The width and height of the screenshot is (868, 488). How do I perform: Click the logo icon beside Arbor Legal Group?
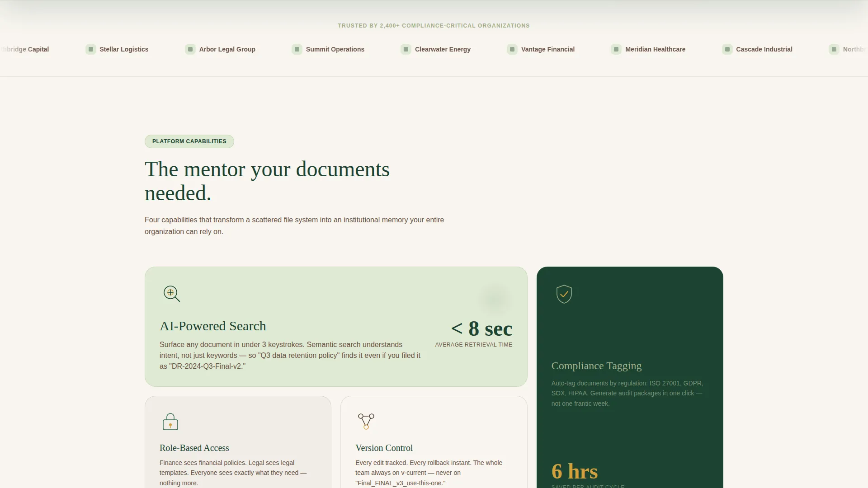pos(190,49)
